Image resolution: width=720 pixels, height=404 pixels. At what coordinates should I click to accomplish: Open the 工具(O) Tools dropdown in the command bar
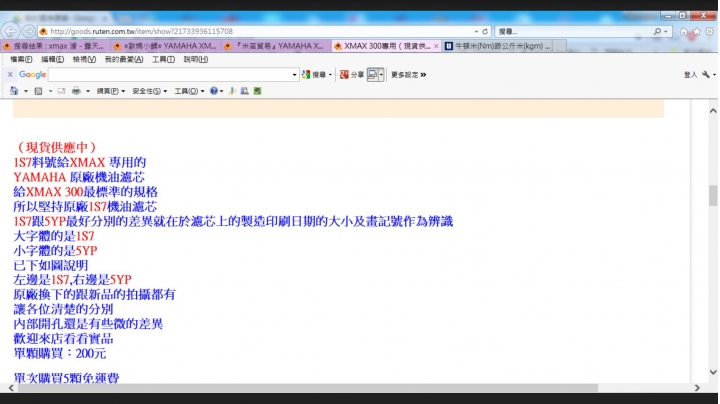coord(189,91)
